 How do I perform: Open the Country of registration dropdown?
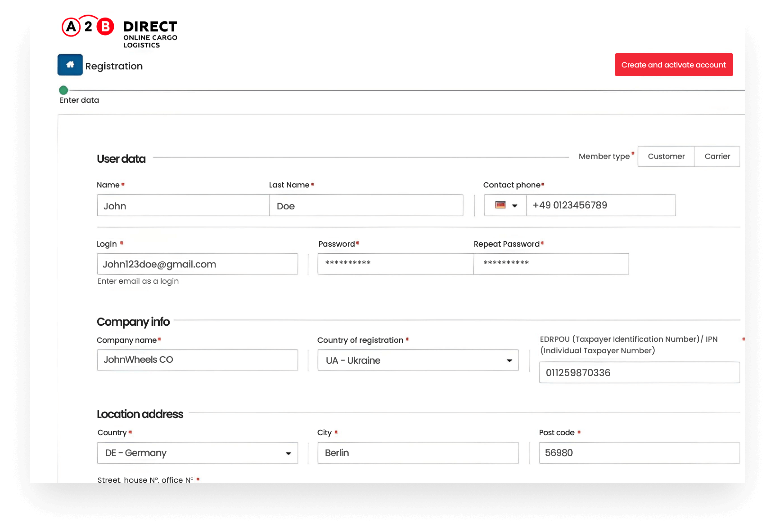pyautogui.click(x=418, y=360)
